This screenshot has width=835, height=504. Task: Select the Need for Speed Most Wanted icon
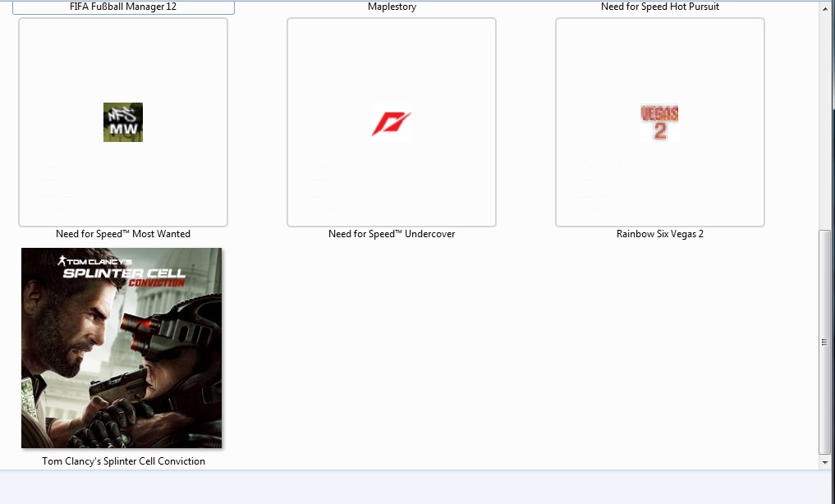click(x=123, y=122)
